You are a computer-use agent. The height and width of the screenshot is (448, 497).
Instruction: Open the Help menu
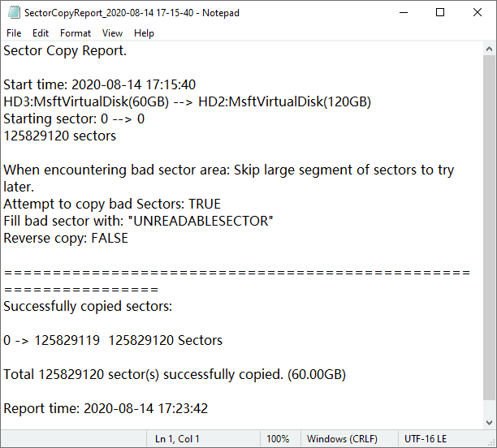(144, 33)
